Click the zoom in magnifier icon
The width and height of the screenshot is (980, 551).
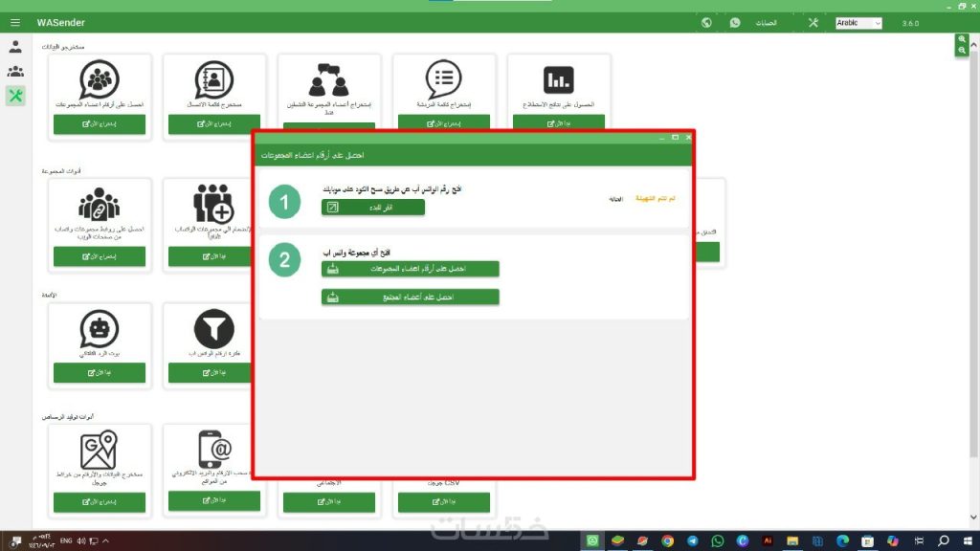(x=962, y=39)
